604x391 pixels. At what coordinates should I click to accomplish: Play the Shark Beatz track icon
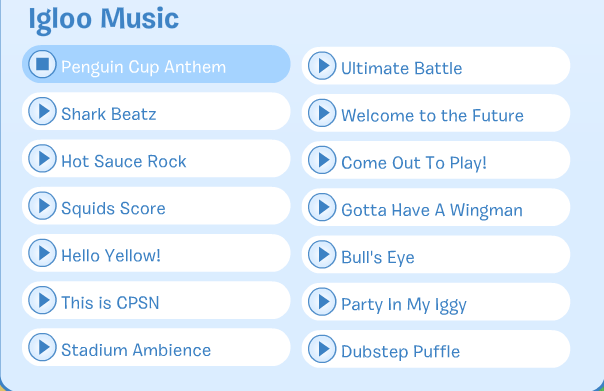[42, 111]
